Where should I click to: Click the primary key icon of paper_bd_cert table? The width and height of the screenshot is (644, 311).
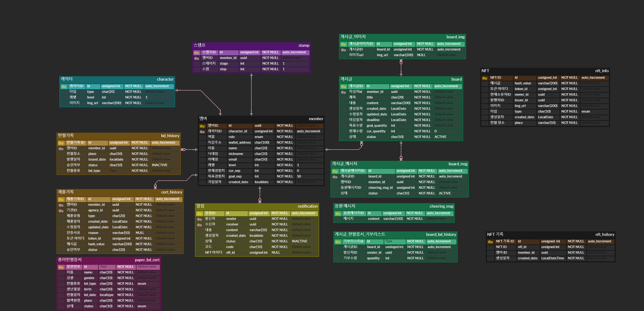[61, 267]
